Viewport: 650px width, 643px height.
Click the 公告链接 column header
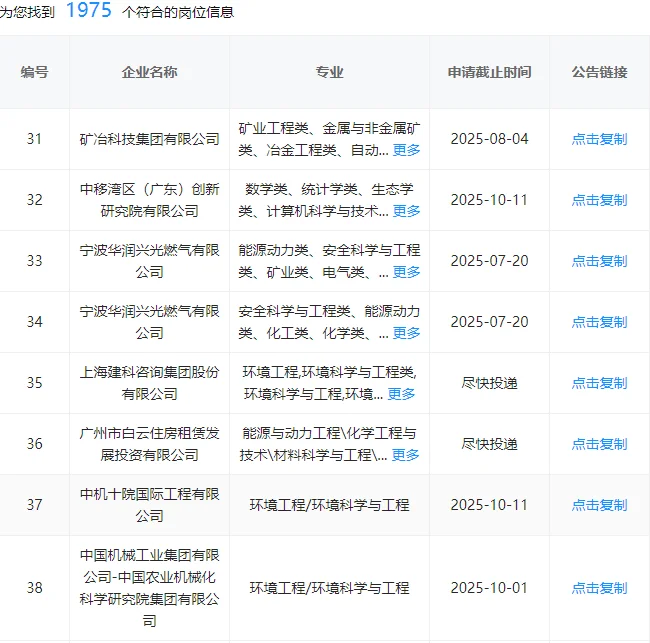(599, 72)
